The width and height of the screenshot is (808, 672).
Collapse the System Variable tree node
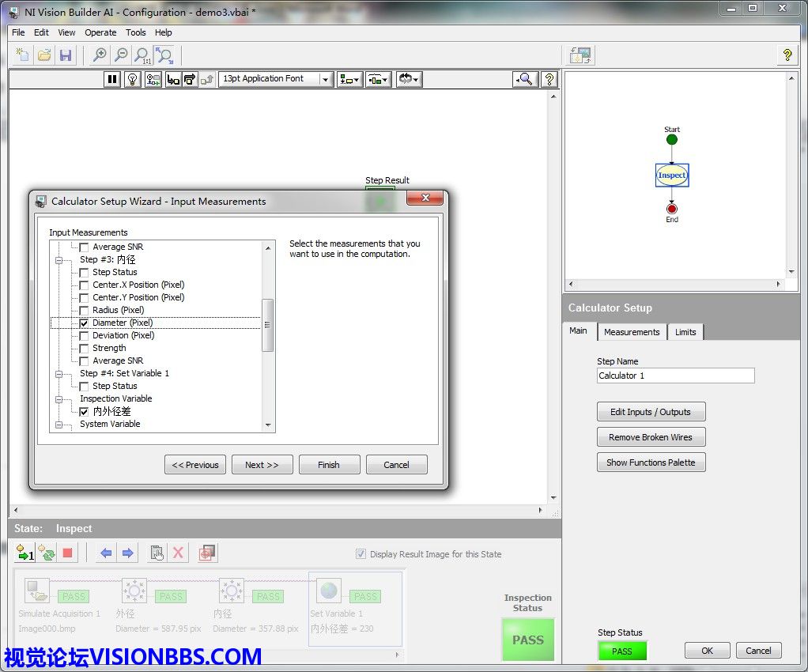point(59,425)
